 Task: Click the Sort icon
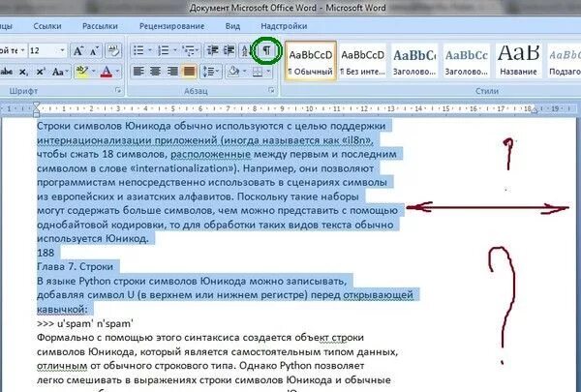tap(245, 50)
